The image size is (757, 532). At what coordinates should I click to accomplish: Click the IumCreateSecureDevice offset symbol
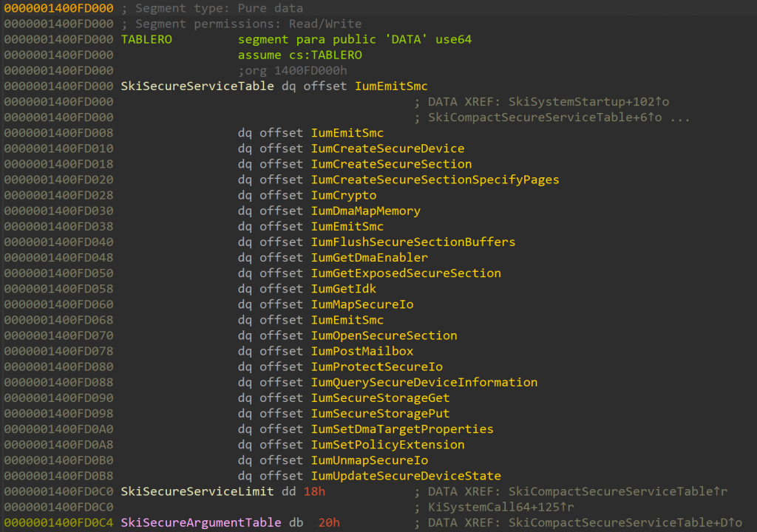click(387, 149)
